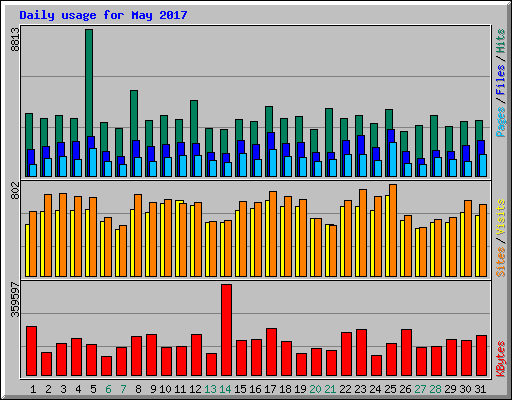Click the 802 y-axis label

[15, 190]
